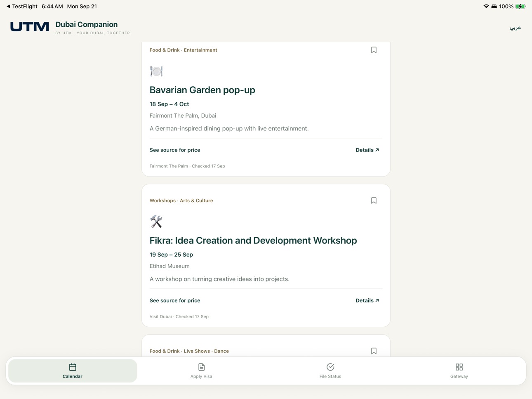Open the Apply Visa tab
The image size is (532, 399).
(x=201, y=371)
